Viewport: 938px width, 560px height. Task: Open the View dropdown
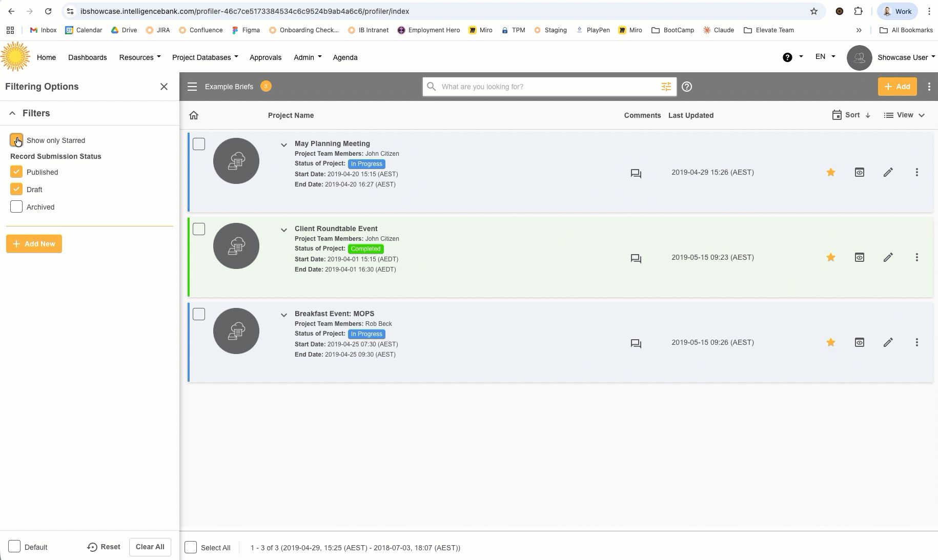click(904, 115)
